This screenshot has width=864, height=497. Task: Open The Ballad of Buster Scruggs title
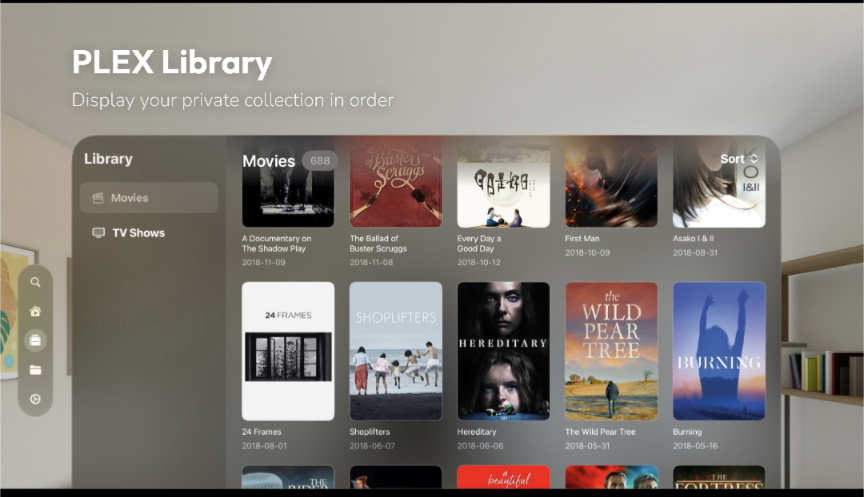tap(378, 244)
